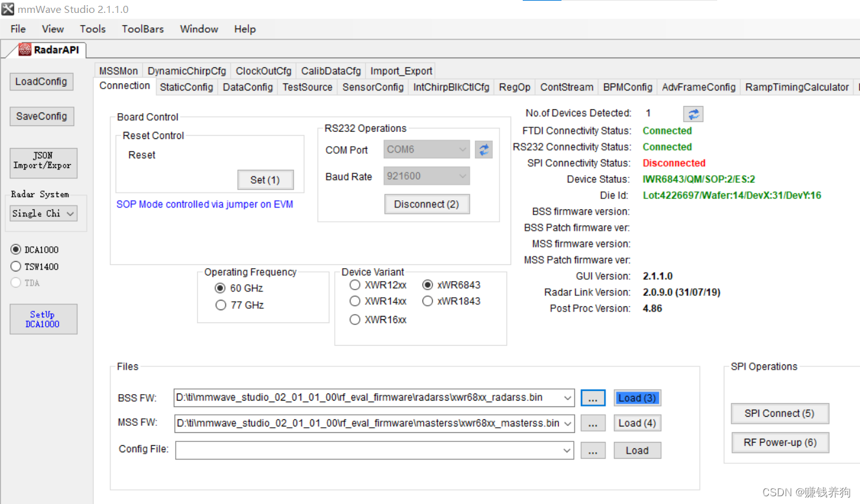Viewport: 860px width, 504px height.
Task: Open the JSON Import/Export dialog
Action: pos(43,163)
